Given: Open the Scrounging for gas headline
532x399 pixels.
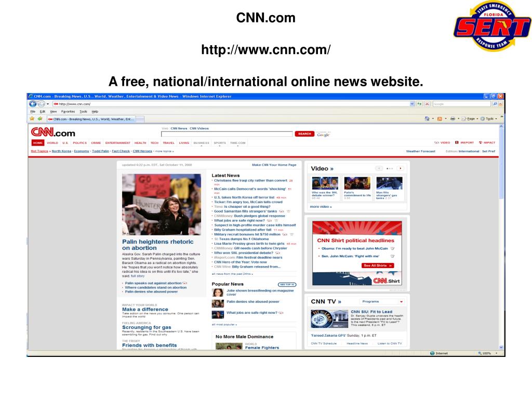Looking at the screenshot, I should click(147, 327).
